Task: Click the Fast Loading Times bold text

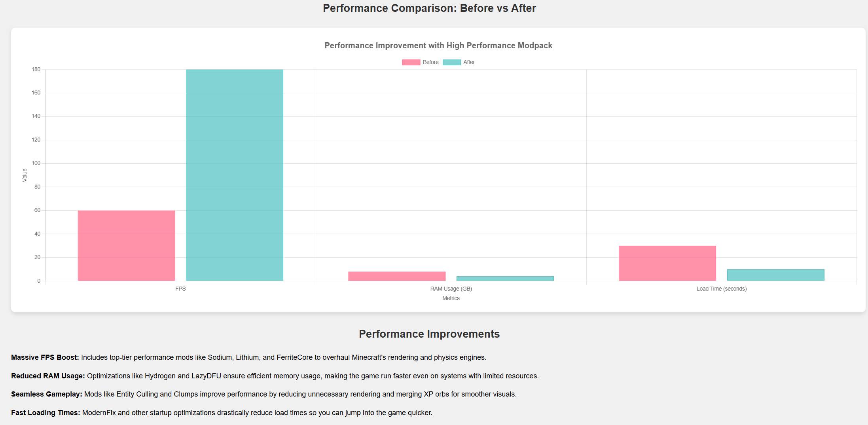Action: [45, 413]
